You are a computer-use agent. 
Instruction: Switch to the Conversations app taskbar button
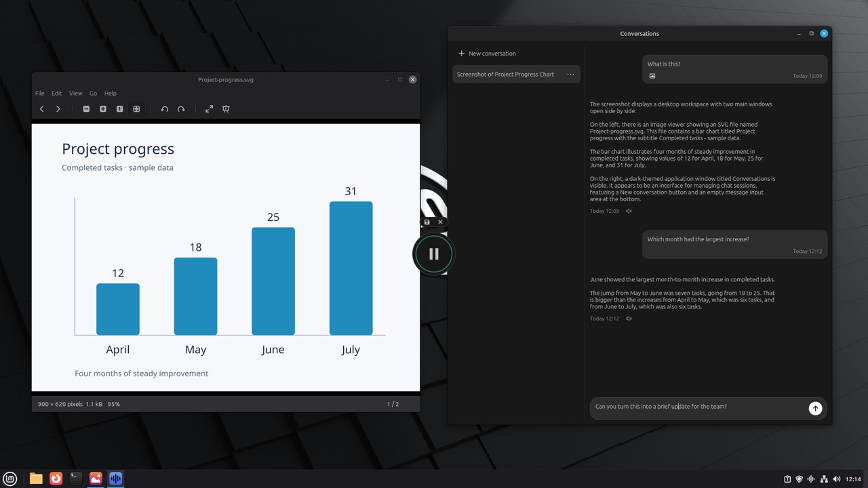pos(115,479)
